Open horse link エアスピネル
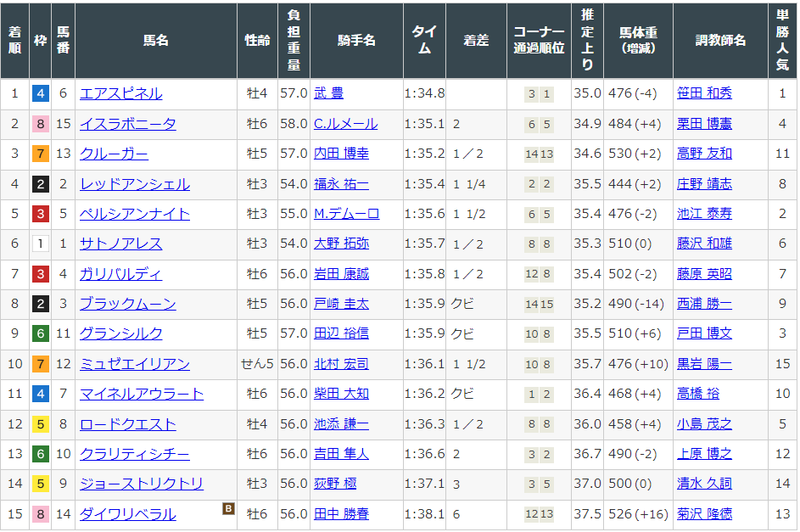800x532 pixels. tap(121, 93)
